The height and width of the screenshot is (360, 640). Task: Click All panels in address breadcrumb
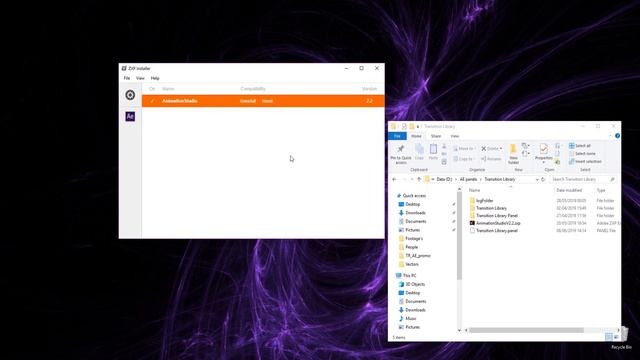(x=468, y=179)
